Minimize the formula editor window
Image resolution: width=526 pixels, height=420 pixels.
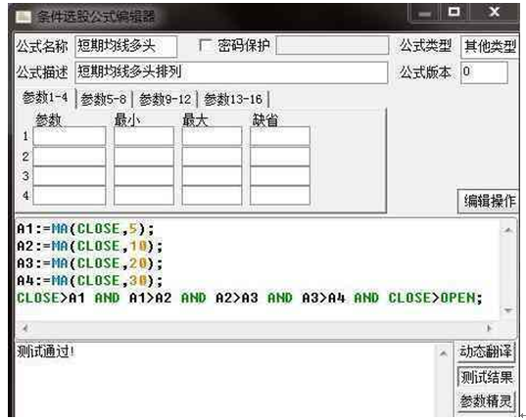pos(425,14)
